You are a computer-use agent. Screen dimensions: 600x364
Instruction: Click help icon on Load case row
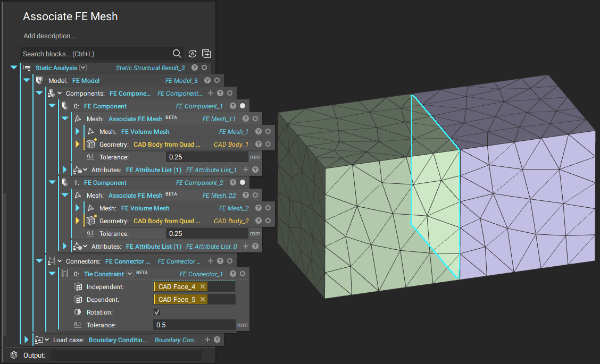[x=217, y=340]
